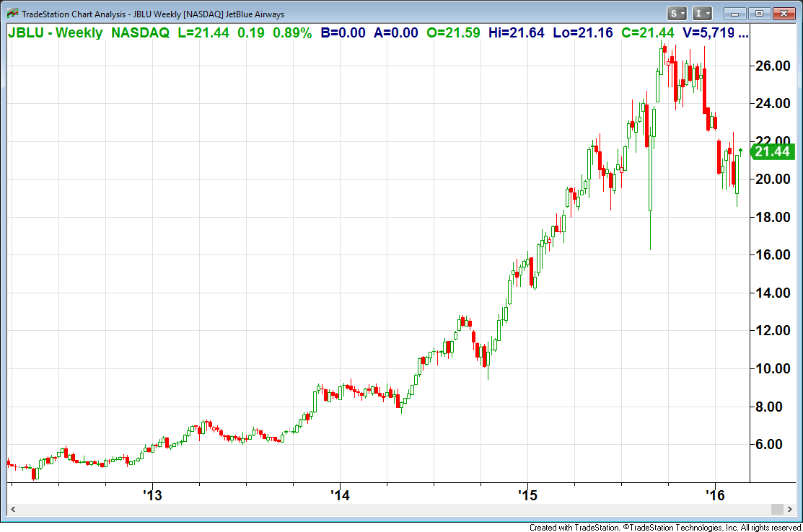This screenshot has width=803, height=532.
Task: Maximize the JBLU chart window
Action: coord(760,14)
